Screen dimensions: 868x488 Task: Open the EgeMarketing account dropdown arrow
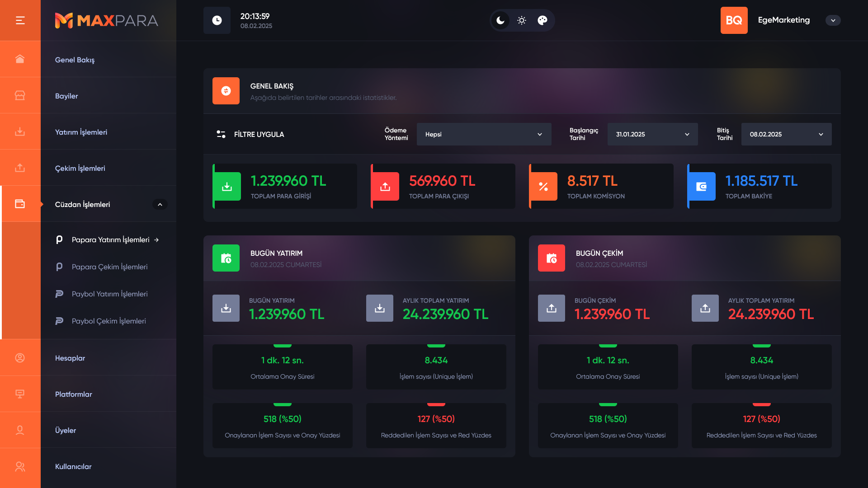833,20
